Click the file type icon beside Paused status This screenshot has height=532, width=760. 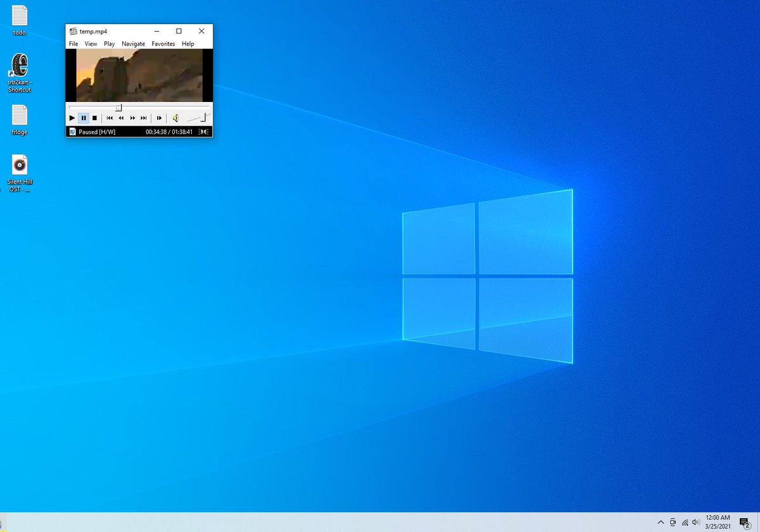72,132
